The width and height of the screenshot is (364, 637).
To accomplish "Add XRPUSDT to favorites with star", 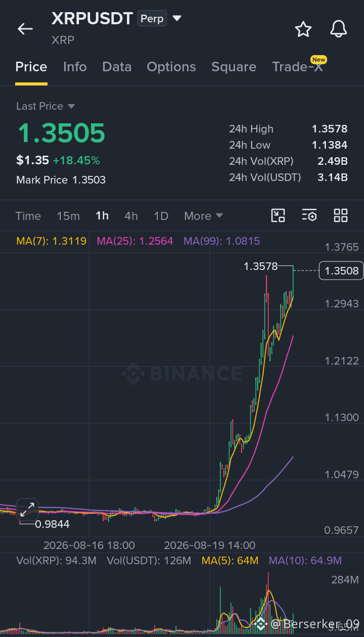I will coord(303,29).
